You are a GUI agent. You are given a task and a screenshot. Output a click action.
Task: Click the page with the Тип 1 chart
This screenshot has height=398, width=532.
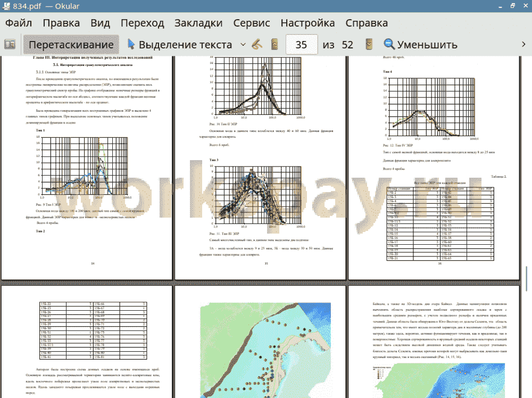click(87, 168)
